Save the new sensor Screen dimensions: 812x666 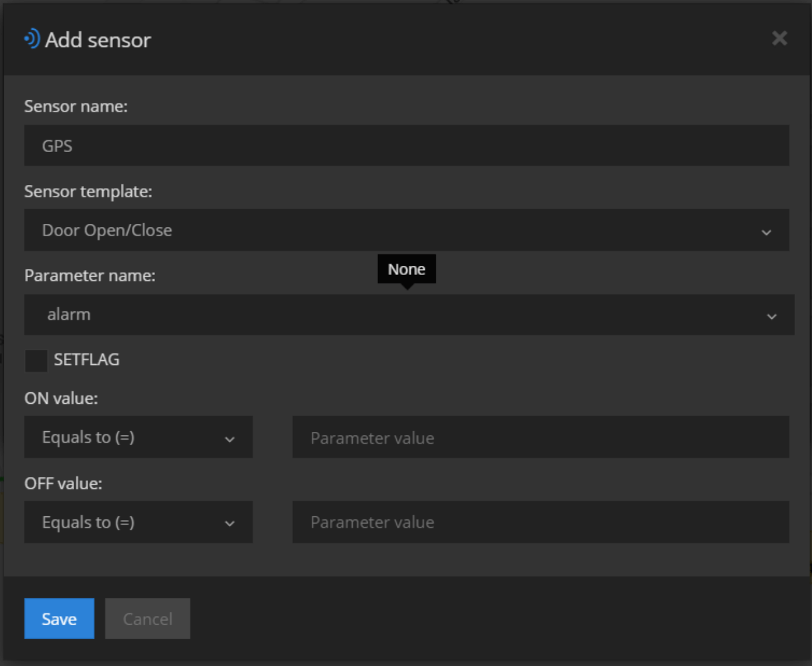tap(59, 619)
